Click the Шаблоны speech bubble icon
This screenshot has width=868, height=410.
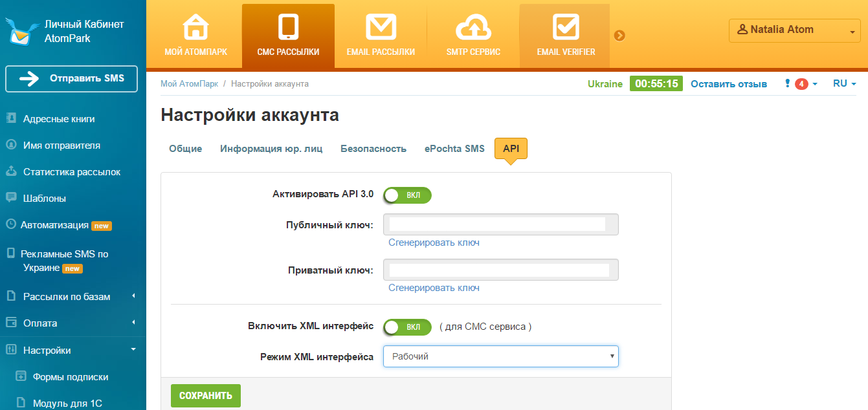11,198
